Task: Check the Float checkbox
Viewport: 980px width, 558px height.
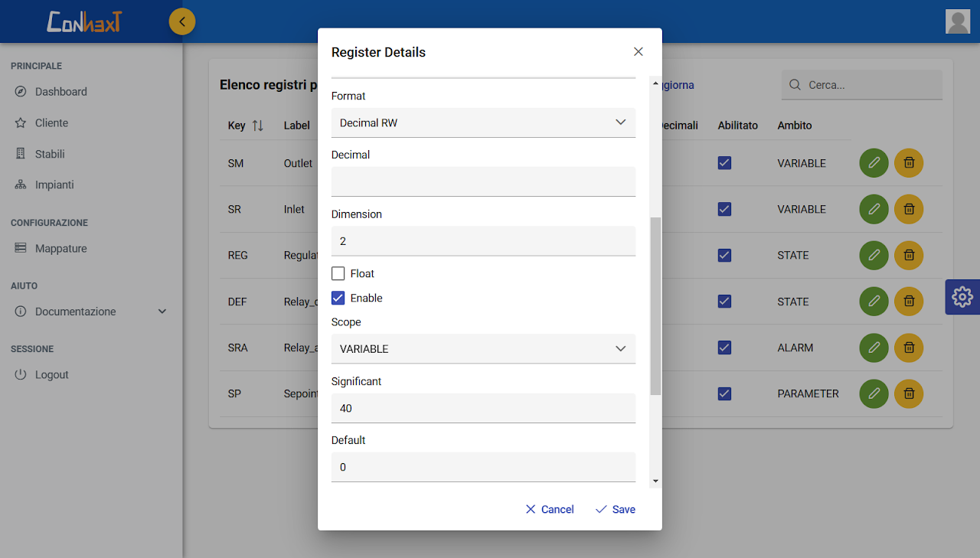Action: coord(338,273)
